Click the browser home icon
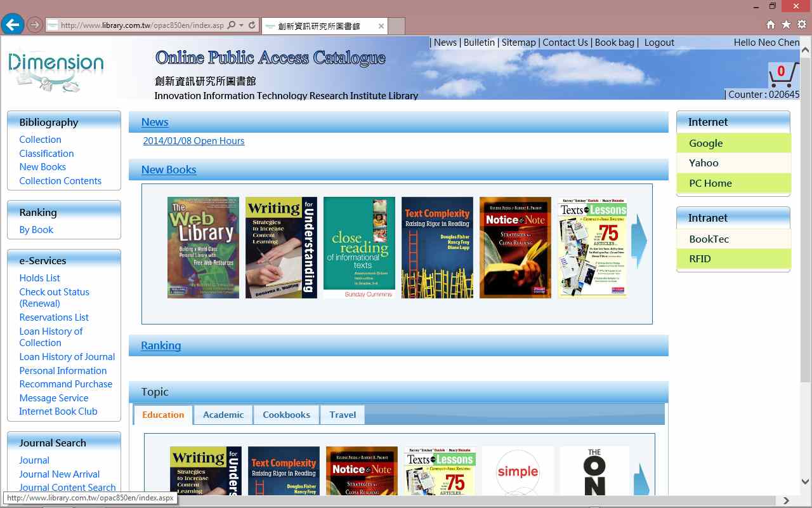The image size is (812, 508). (771, 25)
